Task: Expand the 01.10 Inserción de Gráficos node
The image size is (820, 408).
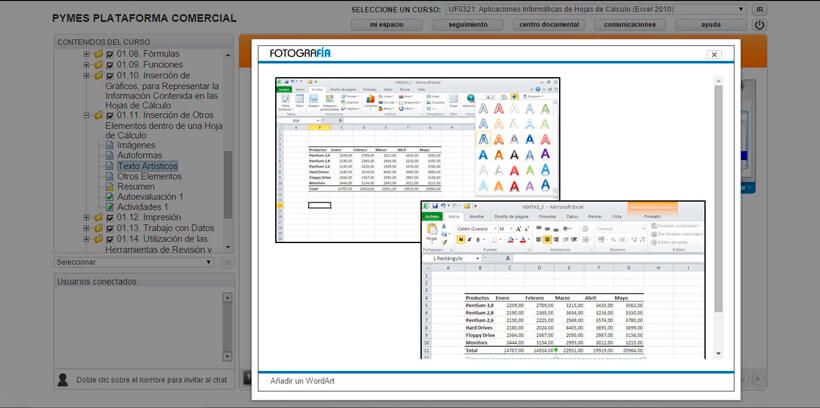Action: (86, 75)
